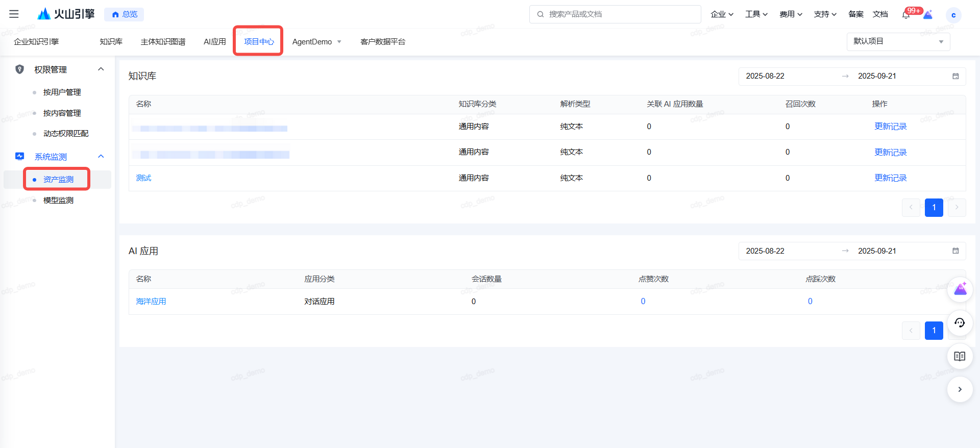Click the 海洋应用 likes count
Image resolution: width=980 pixels, height=448 pixels.
tap(643, 302)
